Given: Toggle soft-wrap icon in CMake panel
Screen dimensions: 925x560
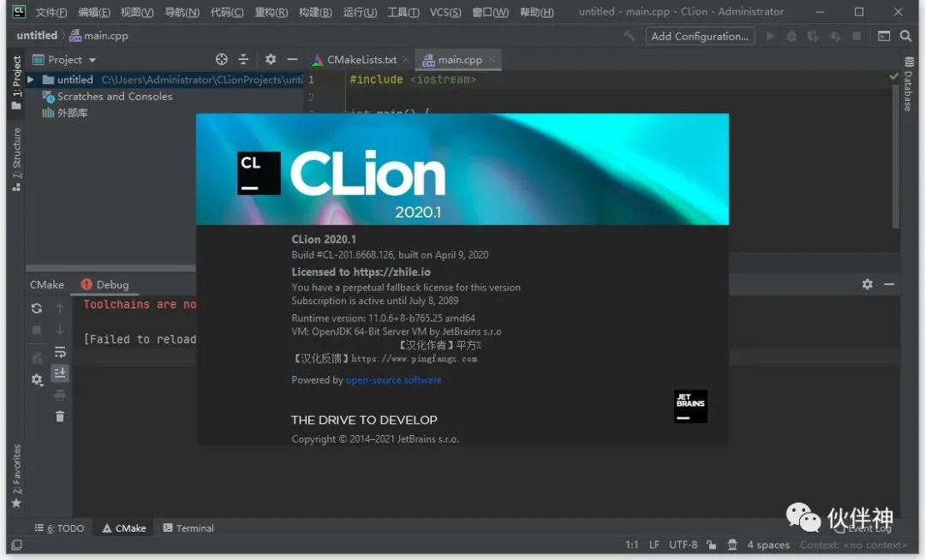Looking at the screenshot, I should pyautogui.click(x=60, y=352).
